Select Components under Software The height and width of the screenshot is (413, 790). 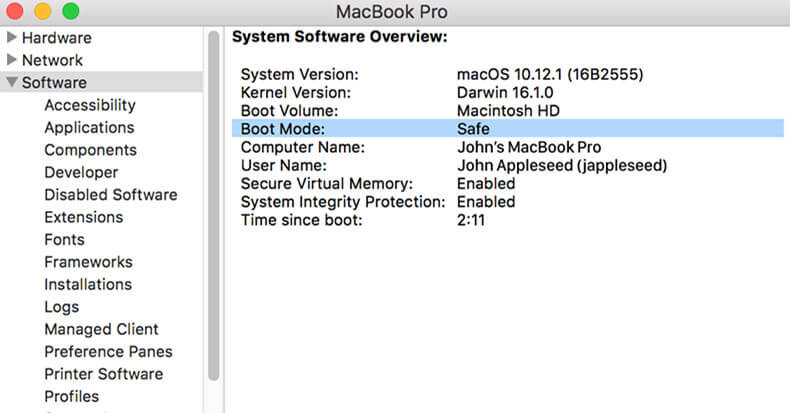click(x=90, y=150)
